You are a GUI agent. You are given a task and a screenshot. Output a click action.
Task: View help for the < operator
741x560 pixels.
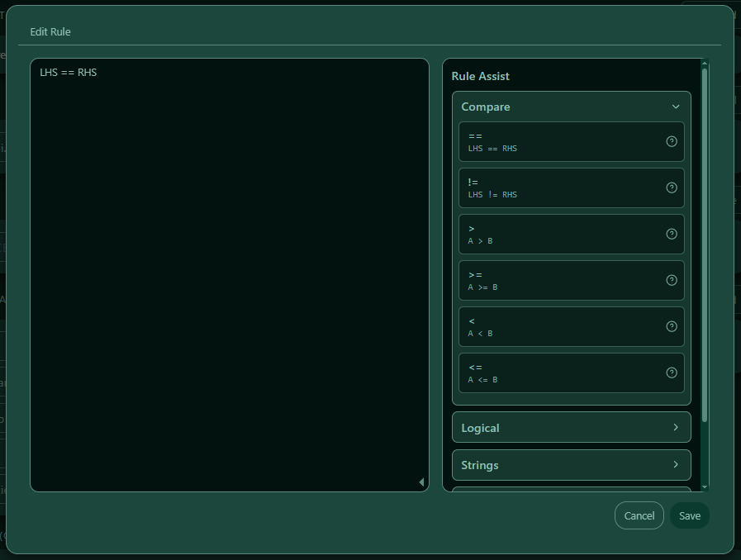point(671,326)
